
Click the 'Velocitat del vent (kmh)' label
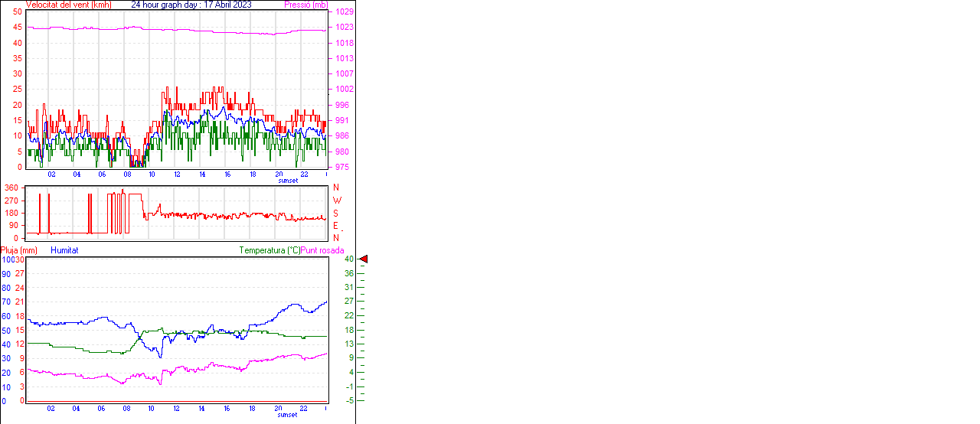[68, 5]
